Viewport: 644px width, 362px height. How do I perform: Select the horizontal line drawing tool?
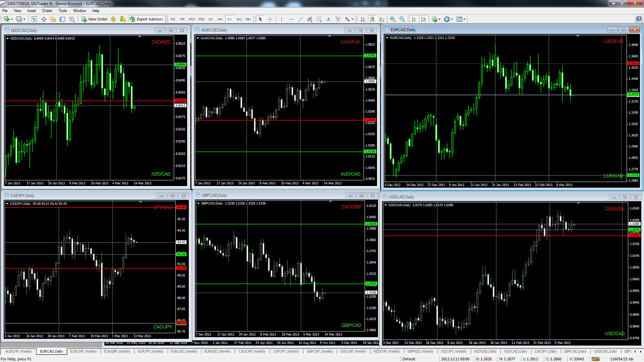291,19
